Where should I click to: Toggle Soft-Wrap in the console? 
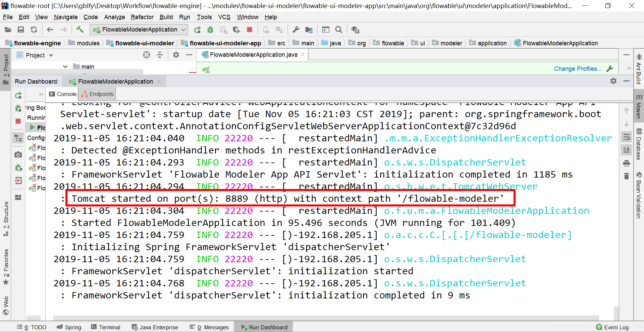click(626, 137)
